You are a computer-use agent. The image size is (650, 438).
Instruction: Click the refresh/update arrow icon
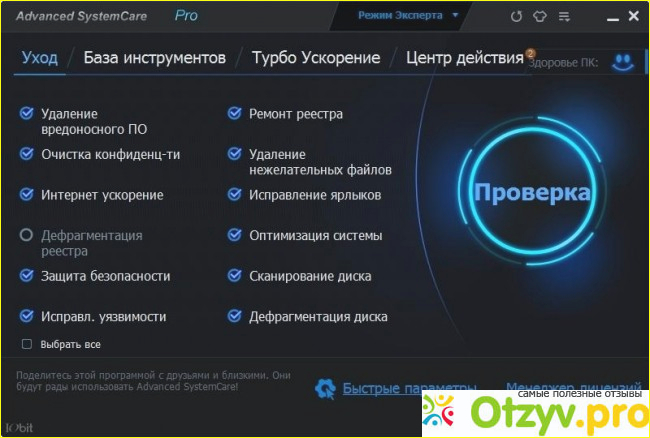tap(517, 16)
